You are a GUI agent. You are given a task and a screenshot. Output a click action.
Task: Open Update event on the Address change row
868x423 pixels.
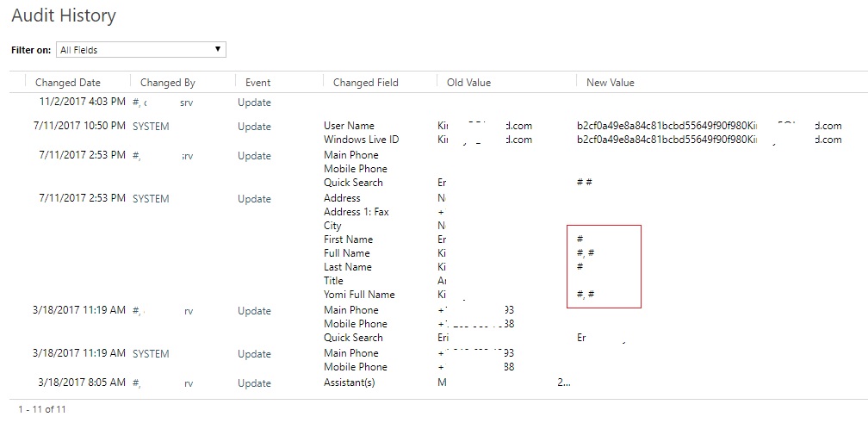[254, 199]
